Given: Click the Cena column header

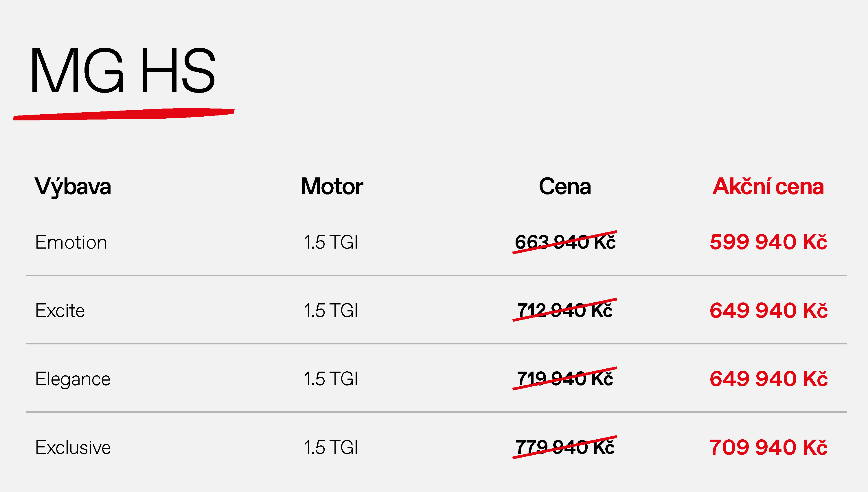Looking at the screenshot, I should point(565,186).
